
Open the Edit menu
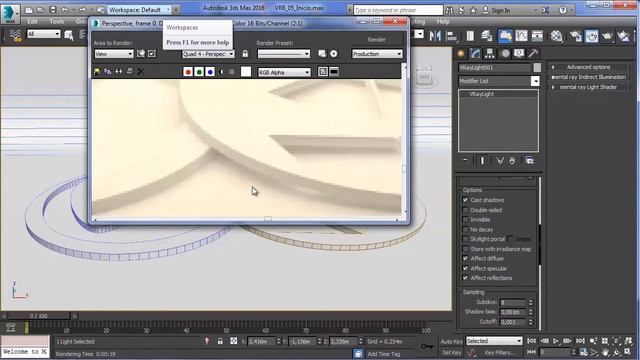32,21
